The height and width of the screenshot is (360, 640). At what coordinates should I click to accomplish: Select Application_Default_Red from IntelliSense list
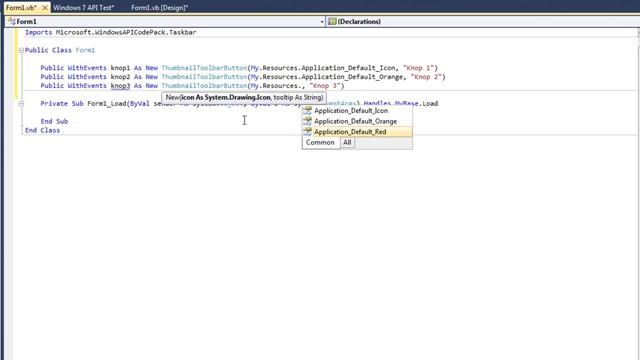point(357,132)
